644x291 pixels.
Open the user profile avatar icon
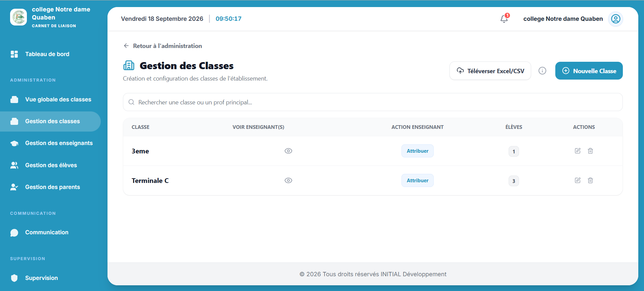tap(615, 19)
